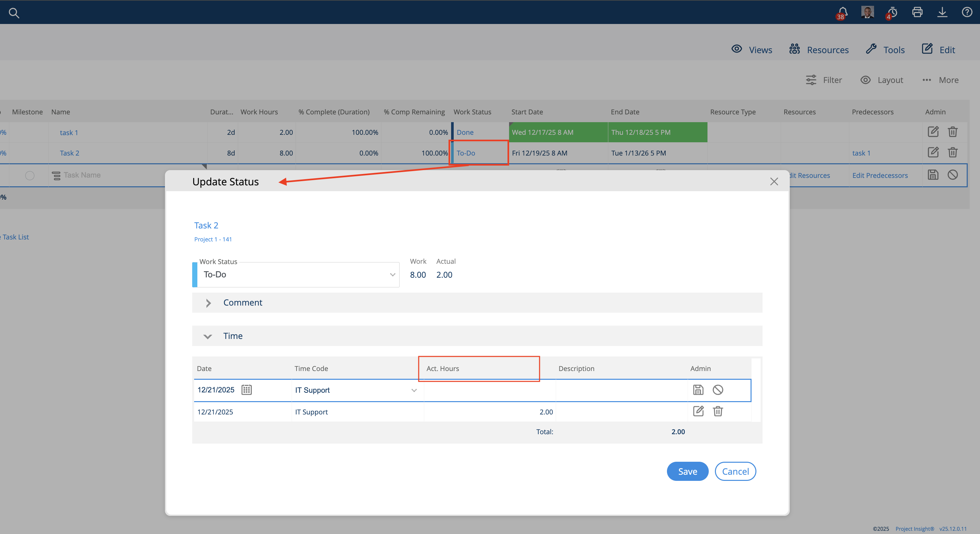
Task: Open the Task 2 link in grid
Action: [70, 153]
